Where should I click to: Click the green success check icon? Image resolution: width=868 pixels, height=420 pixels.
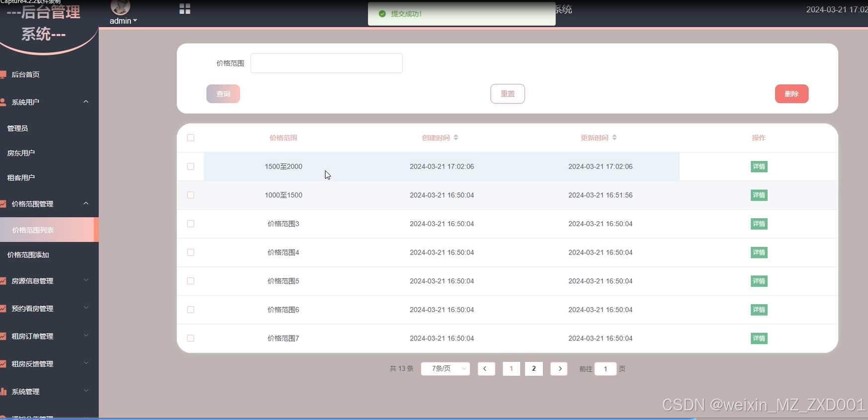[x=382, y=14]
